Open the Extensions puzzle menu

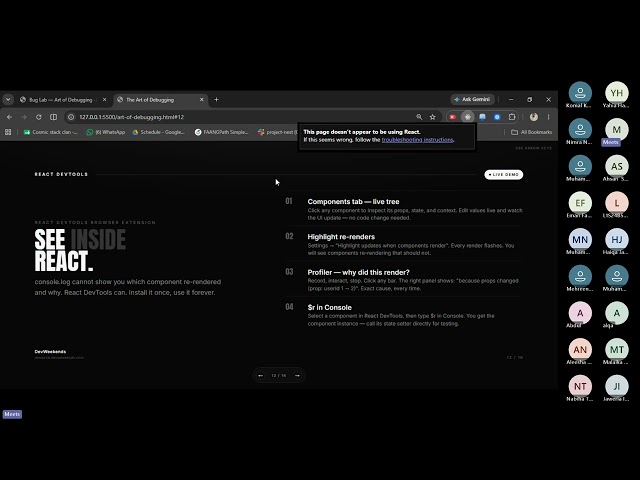[512, 117]
